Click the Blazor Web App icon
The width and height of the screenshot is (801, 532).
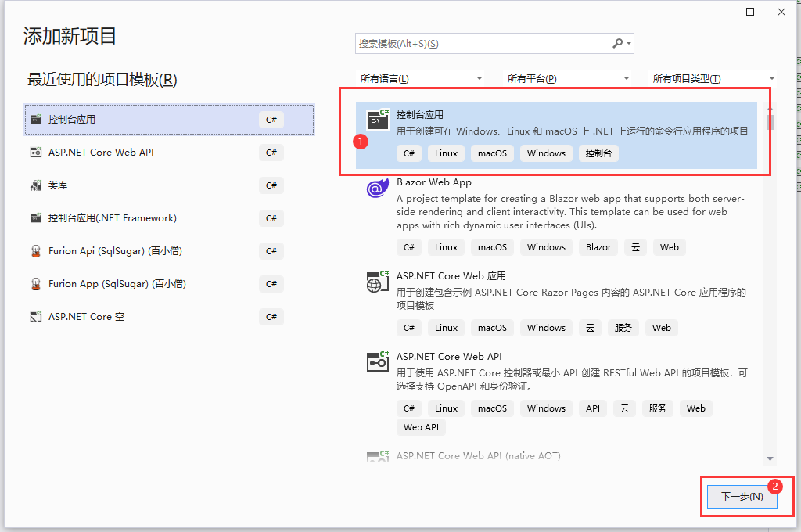pos(378,187)
